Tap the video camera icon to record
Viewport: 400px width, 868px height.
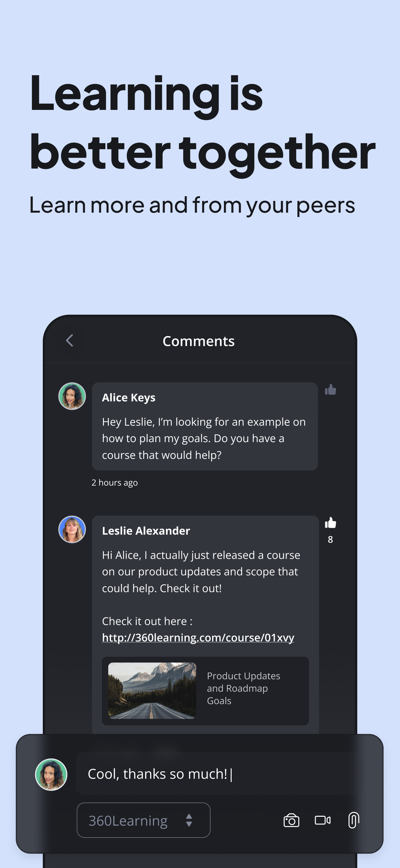point(322,820)
